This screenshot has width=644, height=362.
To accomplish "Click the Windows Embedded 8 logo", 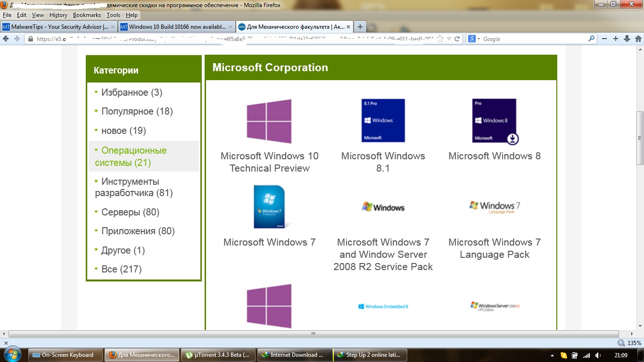I will pyautogui.click(x=383, y=306).
